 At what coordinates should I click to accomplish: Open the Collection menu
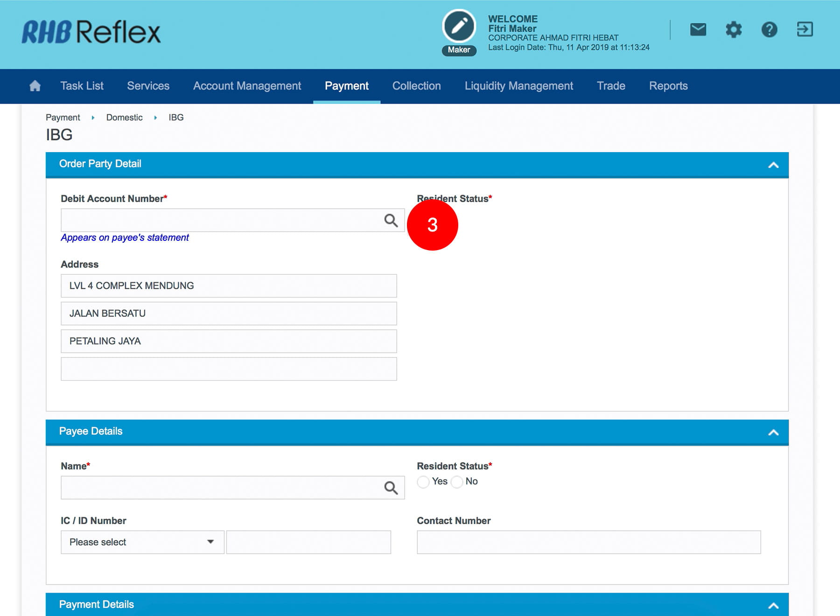[x=416, y=86]
